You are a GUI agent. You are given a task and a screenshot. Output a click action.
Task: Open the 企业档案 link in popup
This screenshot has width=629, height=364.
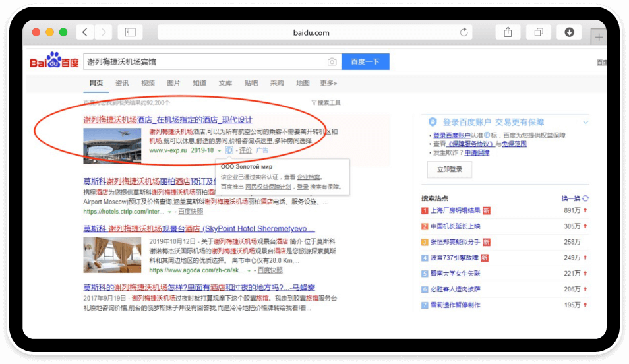[x=309, y=177]
